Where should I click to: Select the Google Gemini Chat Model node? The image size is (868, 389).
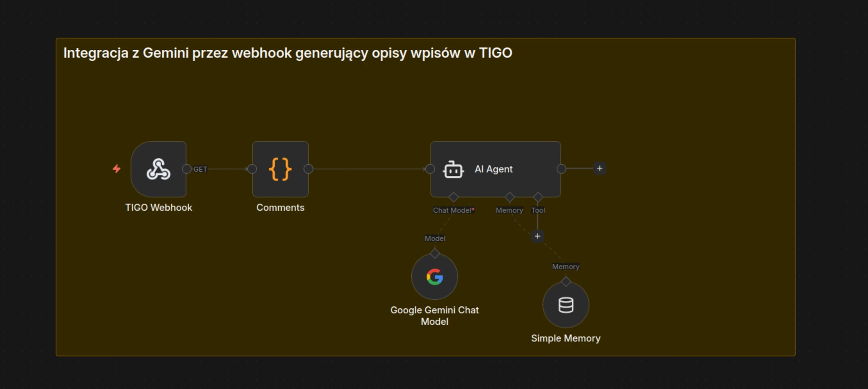pyautogui.click(x=434, y=277)
